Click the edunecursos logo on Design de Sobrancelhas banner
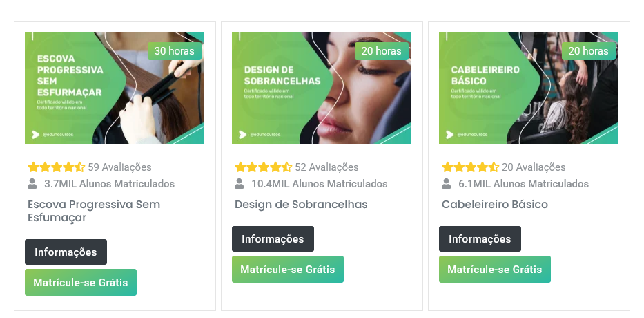Image resolution: width=644 pixels, height=318 pixels. 243,135
